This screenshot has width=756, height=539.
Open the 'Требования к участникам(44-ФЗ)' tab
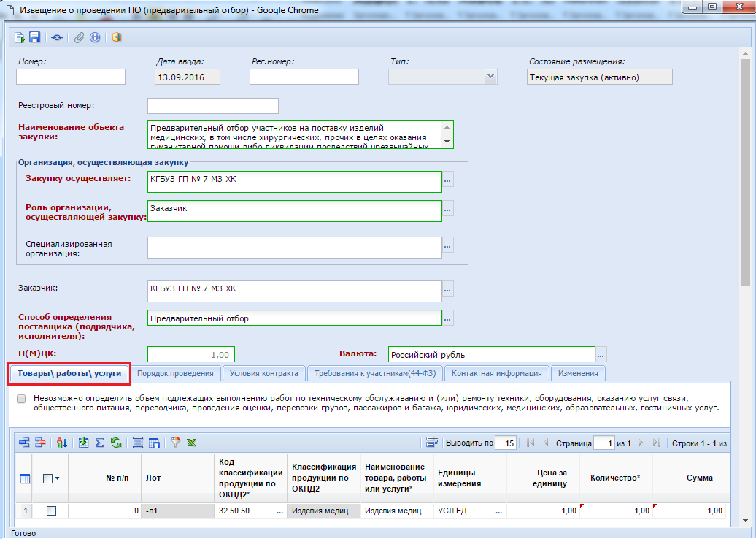[375, 373]
